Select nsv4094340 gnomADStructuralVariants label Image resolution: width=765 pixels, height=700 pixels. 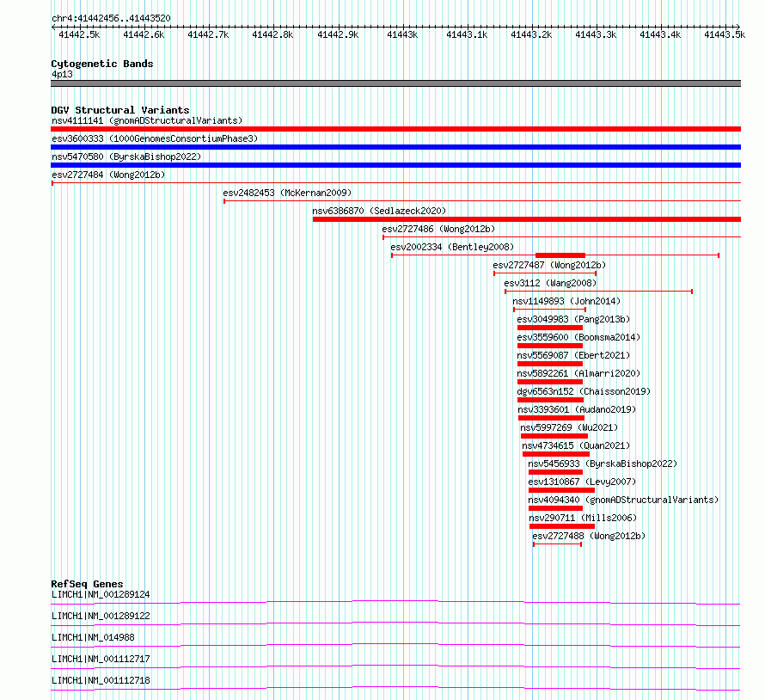[x=623, y=500]
